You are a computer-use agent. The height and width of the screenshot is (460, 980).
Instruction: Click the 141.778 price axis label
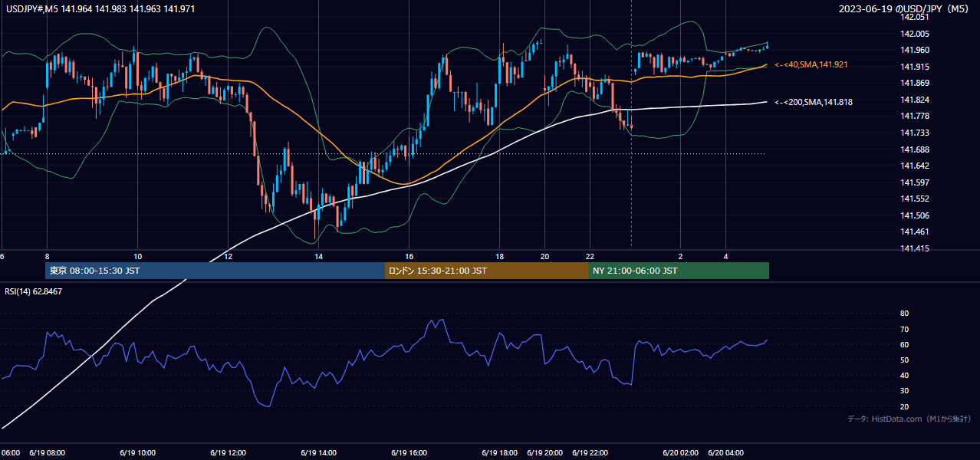916,116
